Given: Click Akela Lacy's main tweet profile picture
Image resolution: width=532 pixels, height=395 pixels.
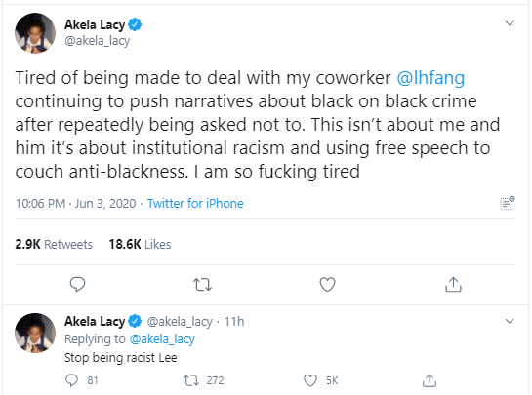Looking at the screenshot, I should coord(35,33).
